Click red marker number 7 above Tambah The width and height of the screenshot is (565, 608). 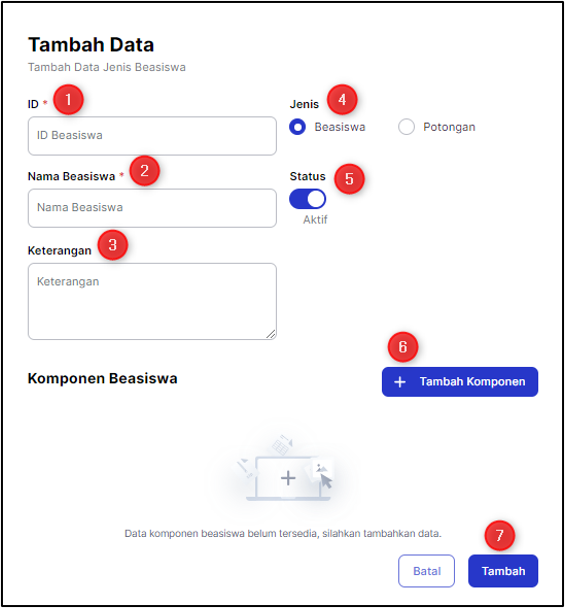point(499,535)
